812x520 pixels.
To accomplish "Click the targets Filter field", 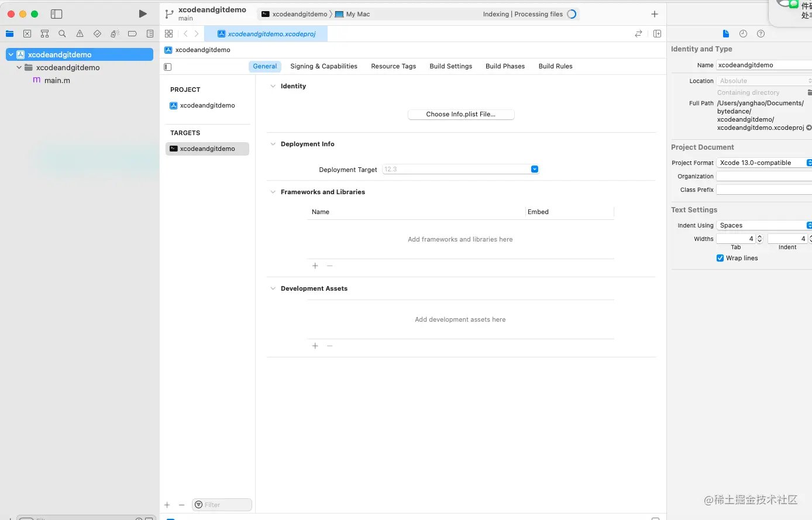I will (x=222, y=505).
